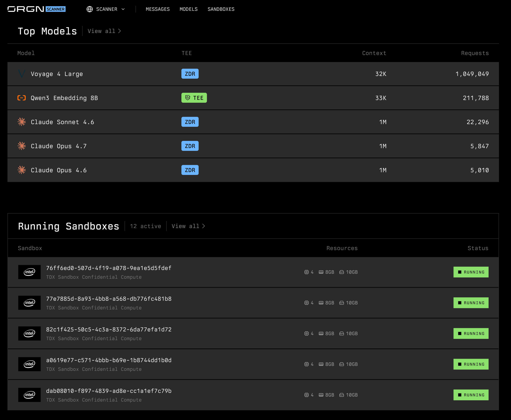Screen dimensions: 511x420
Task: Click the 1,049,049 requests value
Action: tap(472, 74)
